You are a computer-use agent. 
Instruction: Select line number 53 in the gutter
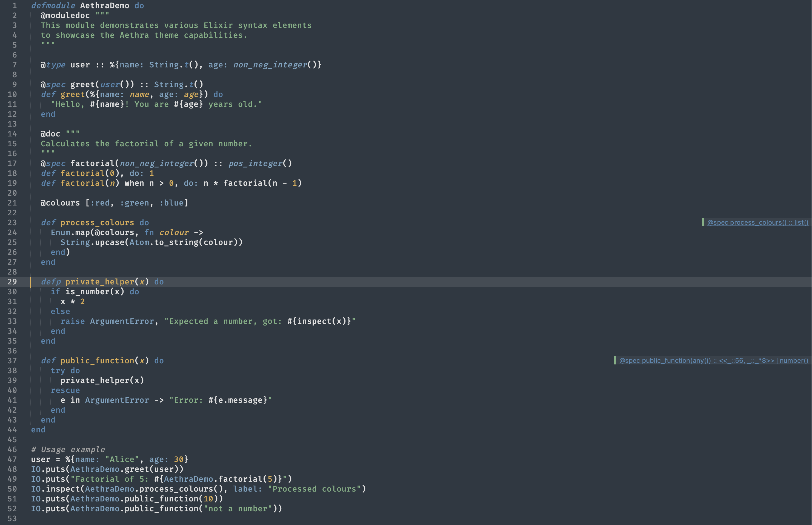12,518
